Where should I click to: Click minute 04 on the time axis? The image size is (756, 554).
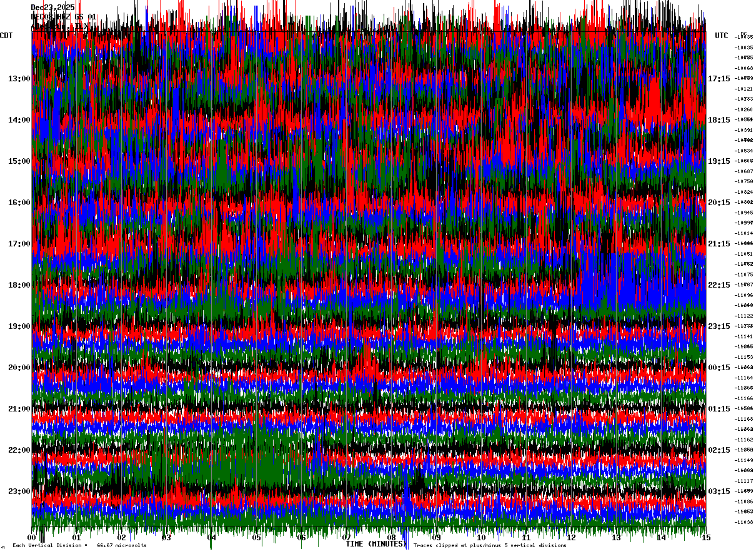click(212, 537)
